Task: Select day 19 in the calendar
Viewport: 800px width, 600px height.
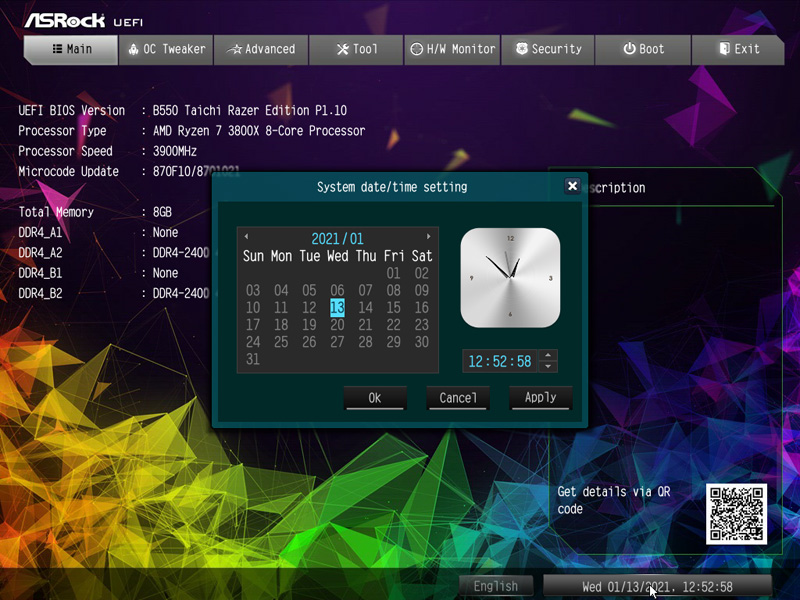Action: point(309,325)
